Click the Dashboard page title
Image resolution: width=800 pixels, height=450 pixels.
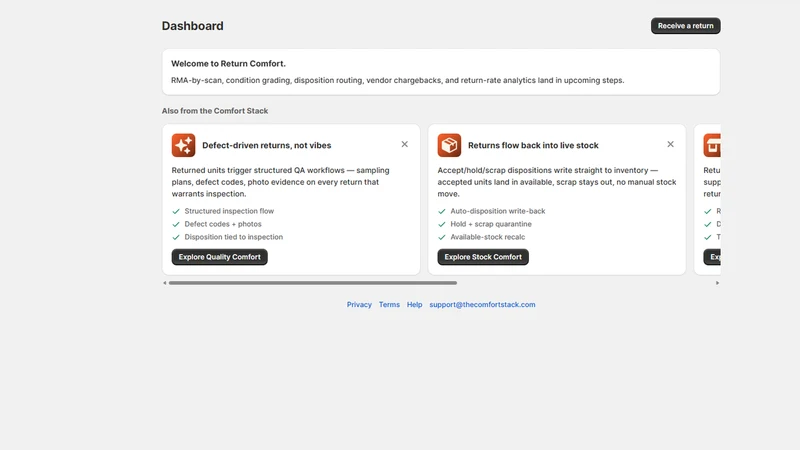point(192,26)
